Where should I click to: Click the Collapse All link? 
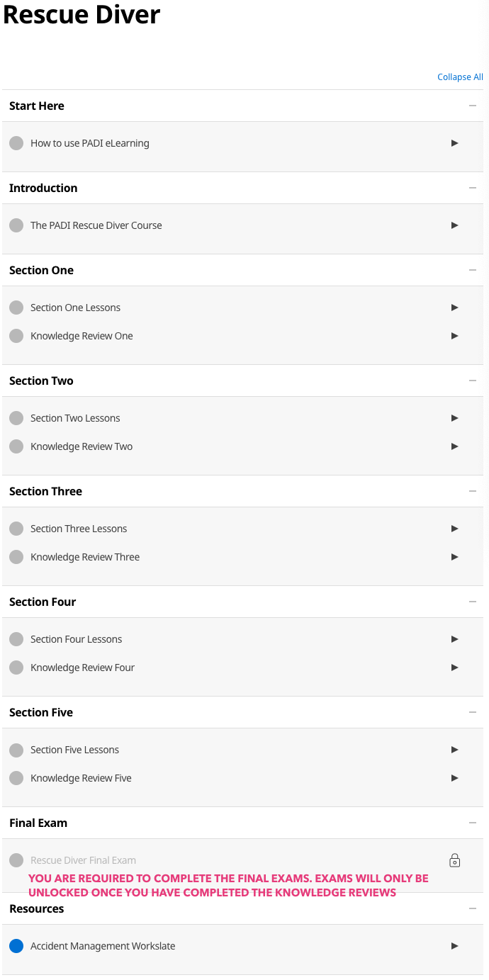pos(460,77)
